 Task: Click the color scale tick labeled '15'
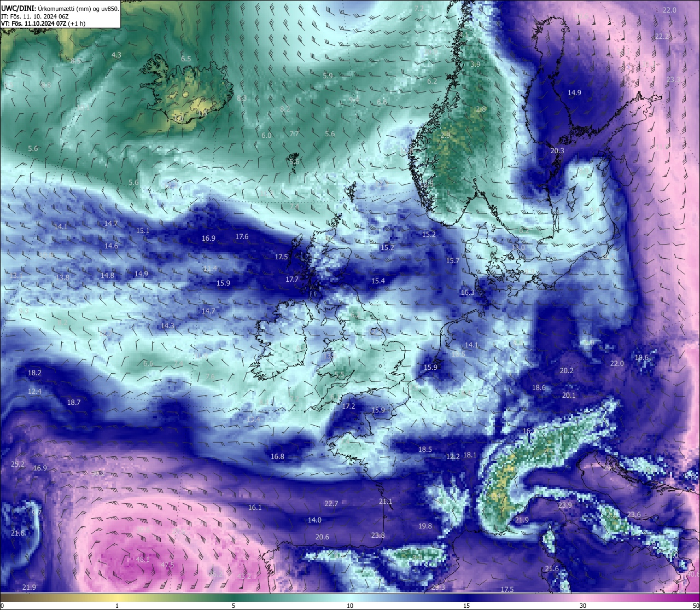coord(466,606)
